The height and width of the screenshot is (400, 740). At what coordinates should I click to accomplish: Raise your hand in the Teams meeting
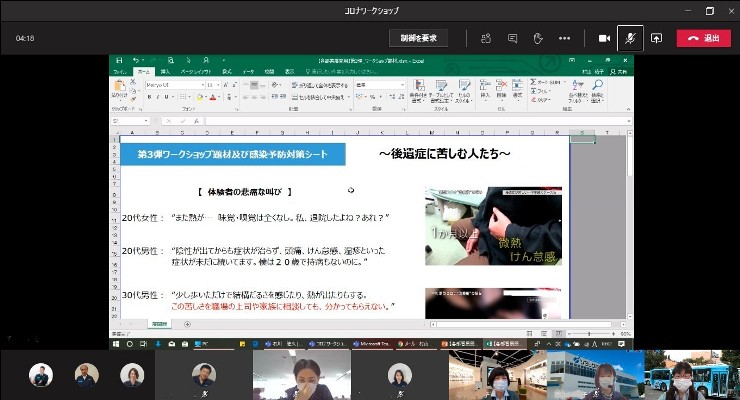tap(538, 38)
